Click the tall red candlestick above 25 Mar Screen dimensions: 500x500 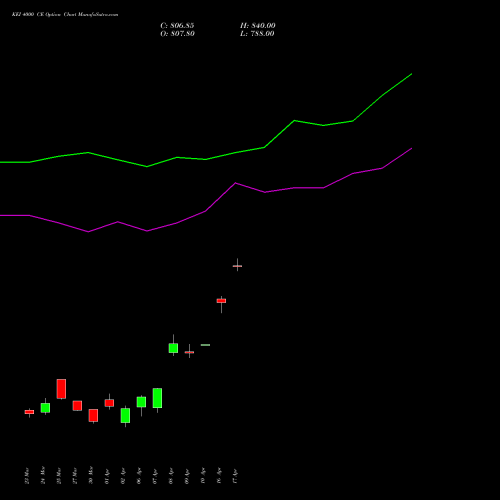[61, 389]
